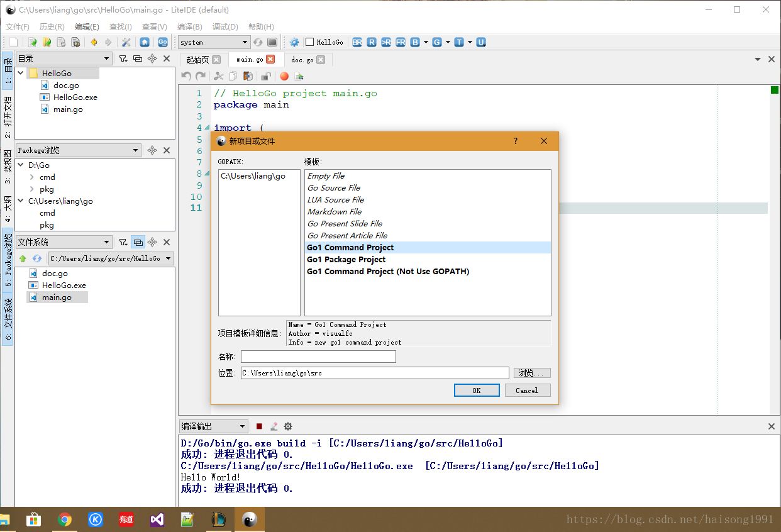Open the blue Go doc toolbar icon
The image size is (781, 532).
click(x=162, y=42)
